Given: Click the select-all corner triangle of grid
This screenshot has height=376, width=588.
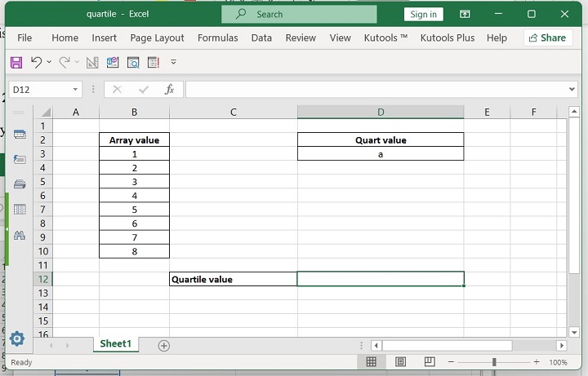Looking at the screenshot, I should point(45,113).
